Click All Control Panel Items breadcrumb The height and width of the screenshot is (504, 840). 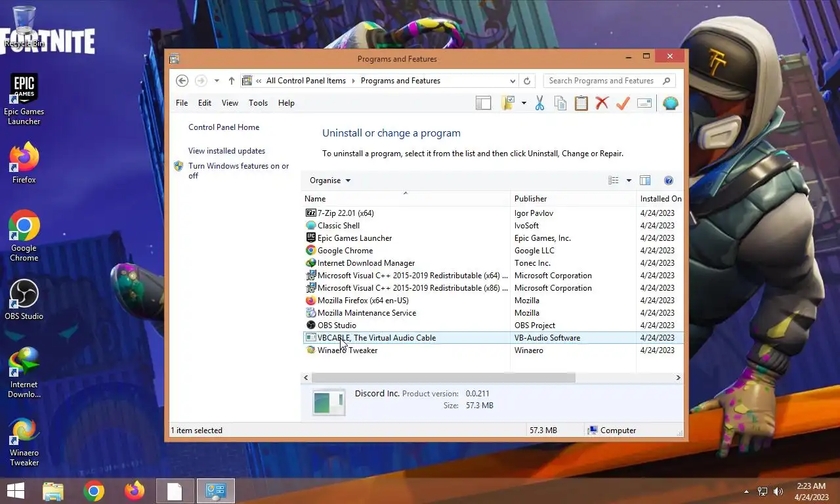pos(306,81)
